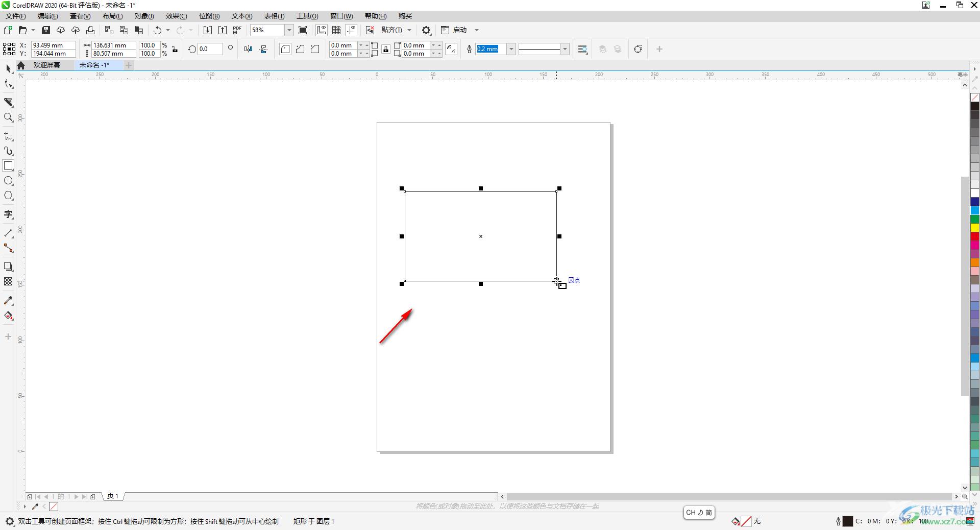Open the zoom level dropdown
Screen dimensions: 980x530
pos(289,30)
